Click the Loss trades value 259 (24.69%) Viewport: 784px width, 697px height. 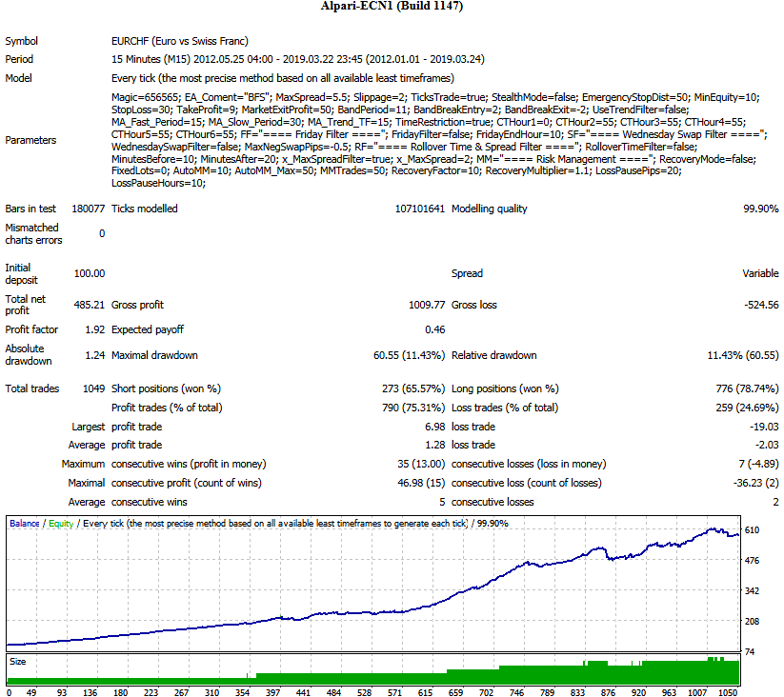[747, 408]
